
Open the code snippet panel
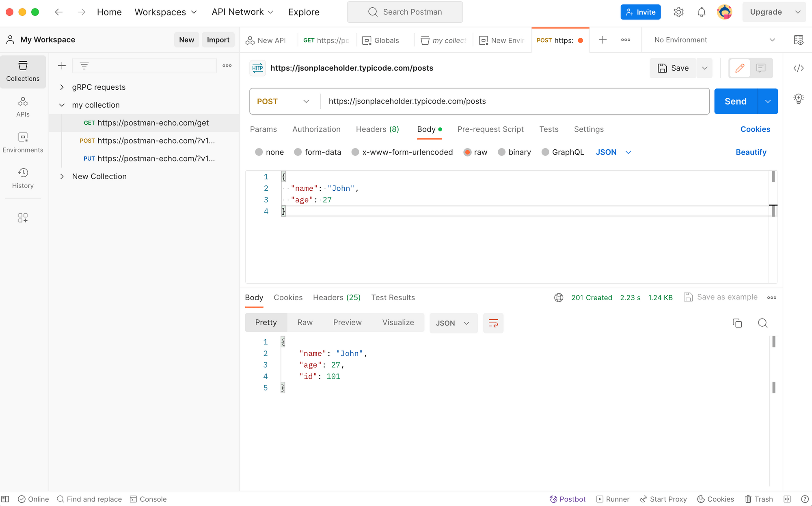coord(798,68)
